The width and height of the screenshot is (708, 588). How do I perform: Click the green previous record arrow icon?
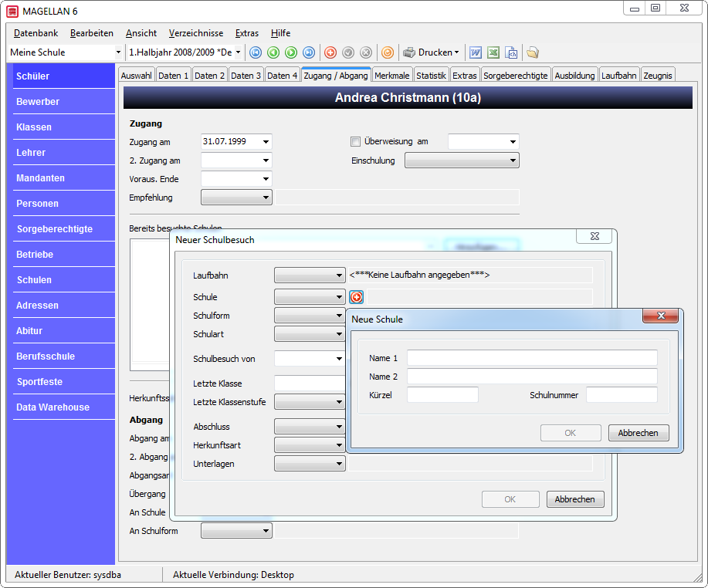273,52
